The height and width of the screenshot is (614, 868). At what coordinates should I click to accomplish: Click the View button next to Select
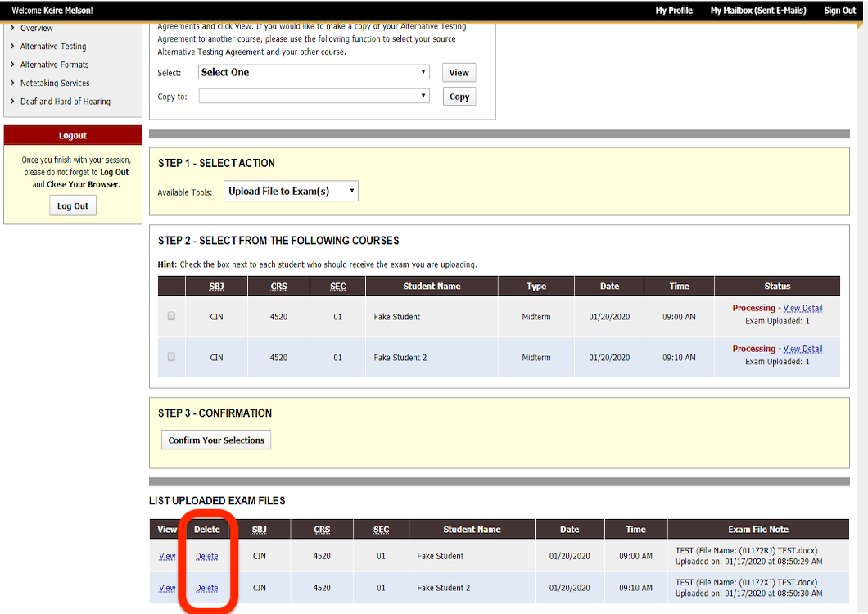click(459, 72)
